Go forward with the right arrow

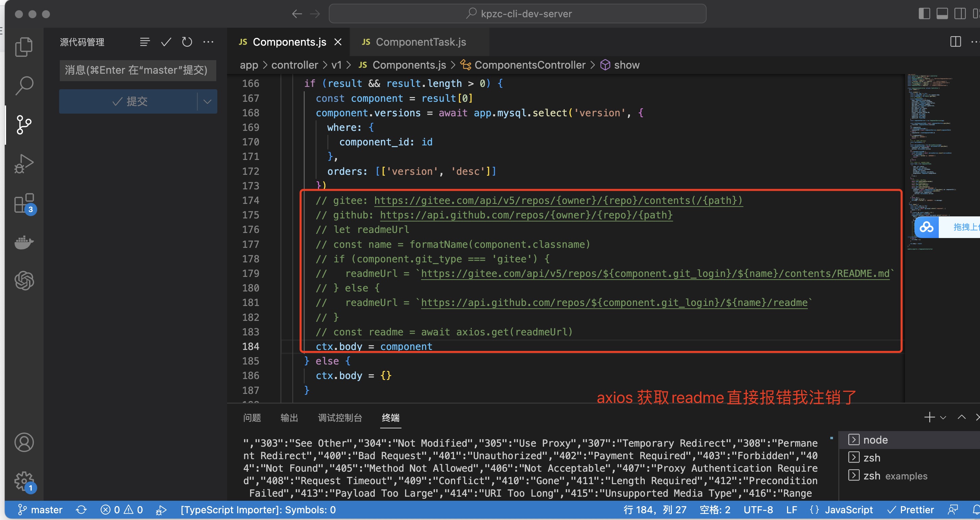(x=315, y=14)
